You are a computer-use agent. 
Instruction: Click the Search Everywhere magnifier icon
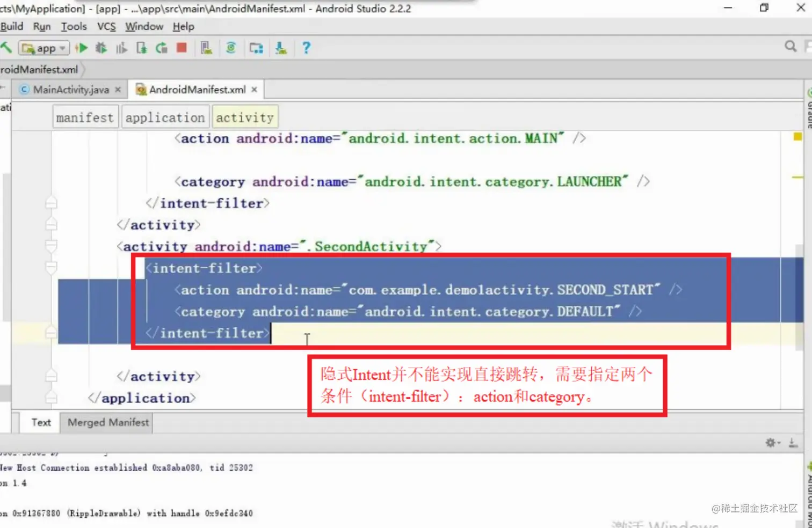791,46
